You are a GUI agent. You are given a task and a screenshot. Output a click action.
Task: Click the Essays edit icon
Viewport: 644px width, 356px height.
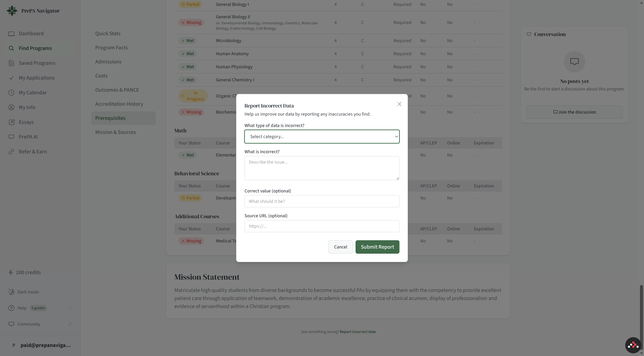pos(11,122)
